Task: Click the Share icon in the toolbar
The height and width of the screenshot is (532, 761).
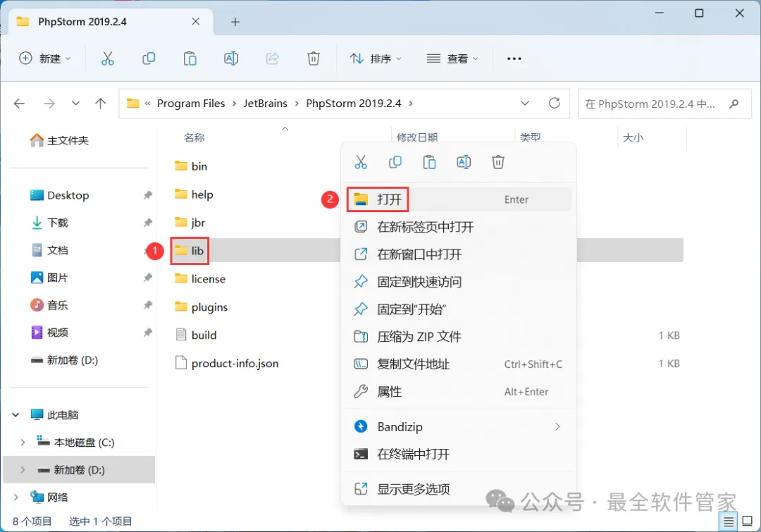Action: pos(272,58)
